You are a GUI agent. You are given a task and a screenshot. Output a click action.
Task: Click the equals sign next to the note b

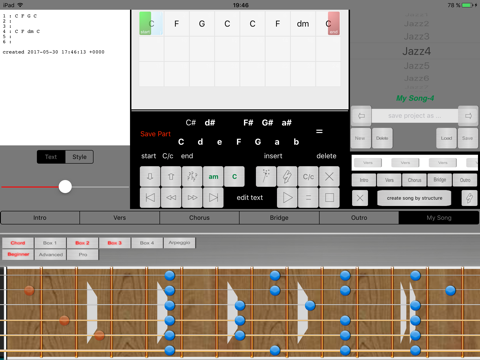click(319, 131)
